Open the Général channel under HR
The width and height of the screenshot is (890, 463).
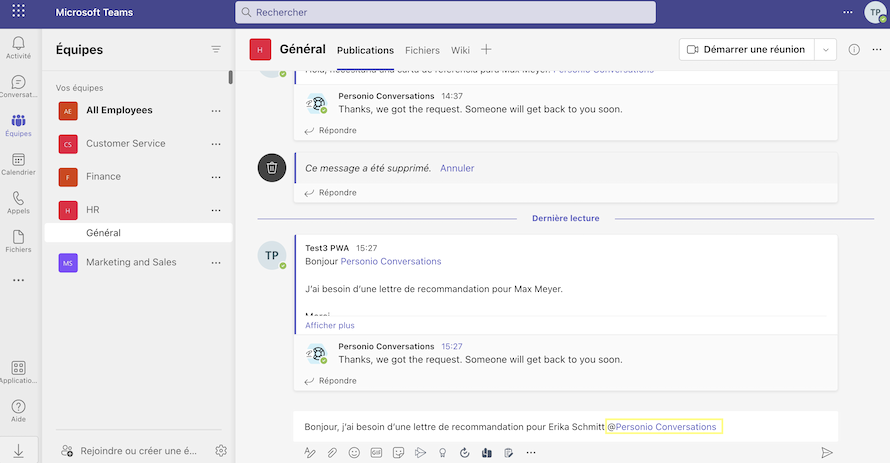[138, 233]
